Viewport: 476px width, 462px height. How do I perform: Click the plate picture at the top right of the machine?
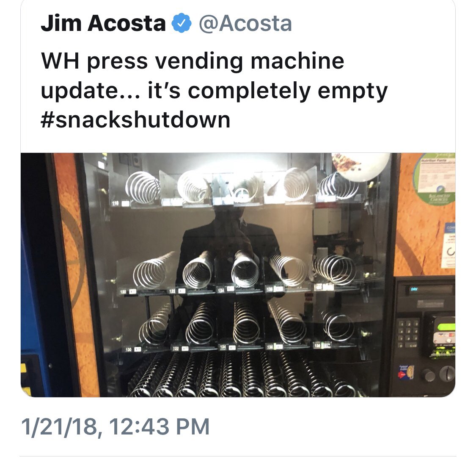pos(360,166)
